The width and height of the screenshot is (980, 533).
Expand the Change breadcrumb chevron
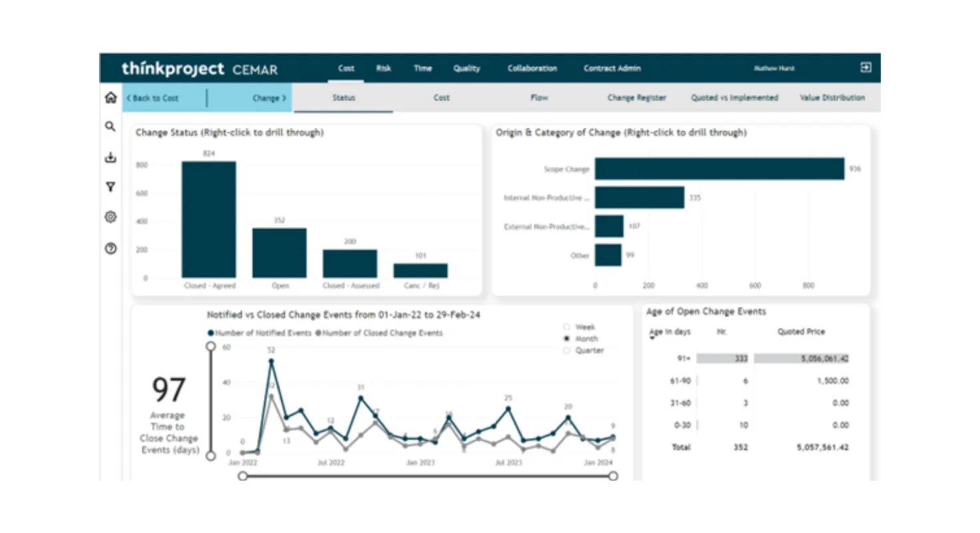point(283,97)
